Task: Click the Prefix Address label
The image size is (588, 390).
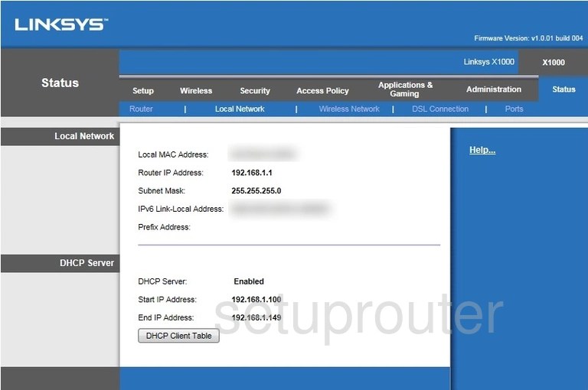Action: click(x=165, y=227)
